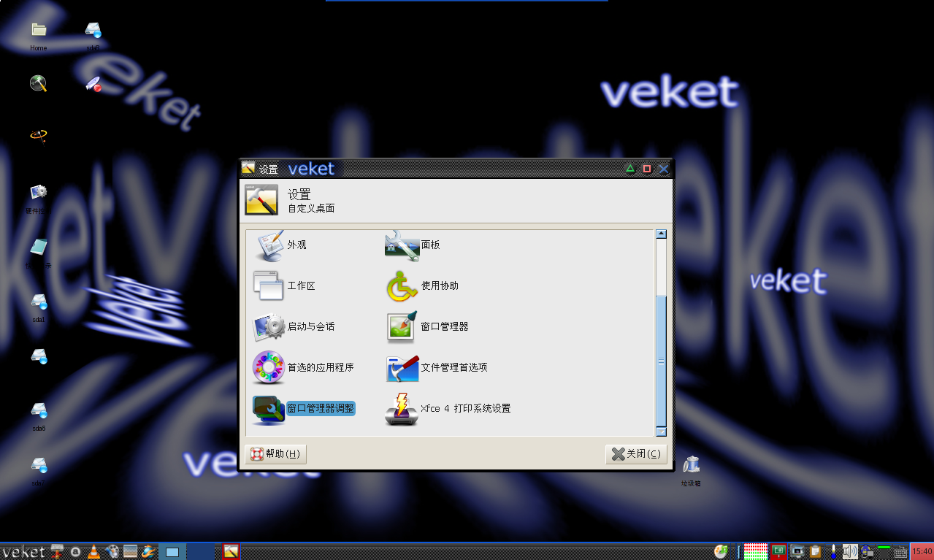Select the highlighted 窗口管理器调整 label
934x560 pixels.
321,409
